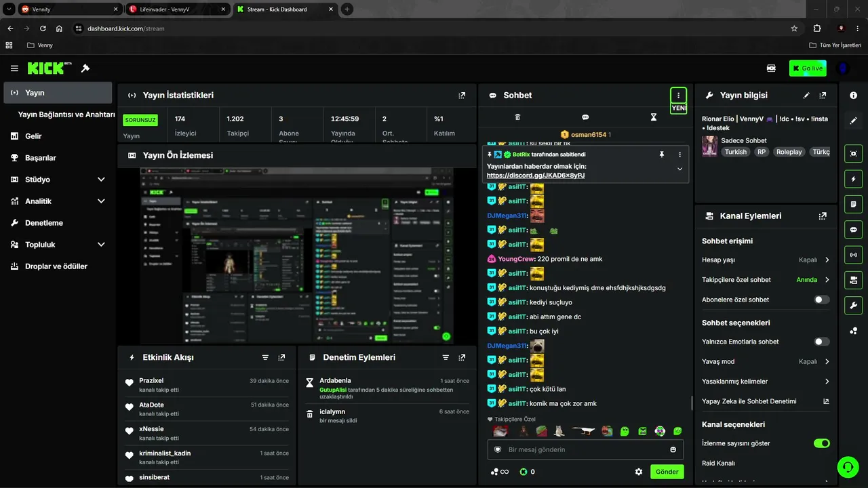The image size is (868, 488).
Task: Switch to Lifeinvader - VennyV tab
Action: click(x=178, y=9)
